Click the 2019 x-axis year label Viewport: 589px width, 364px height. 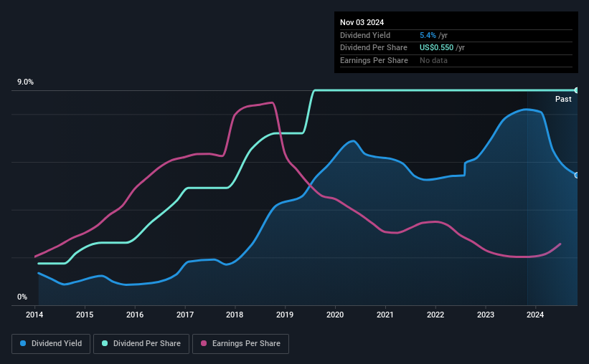coord(285,315)
